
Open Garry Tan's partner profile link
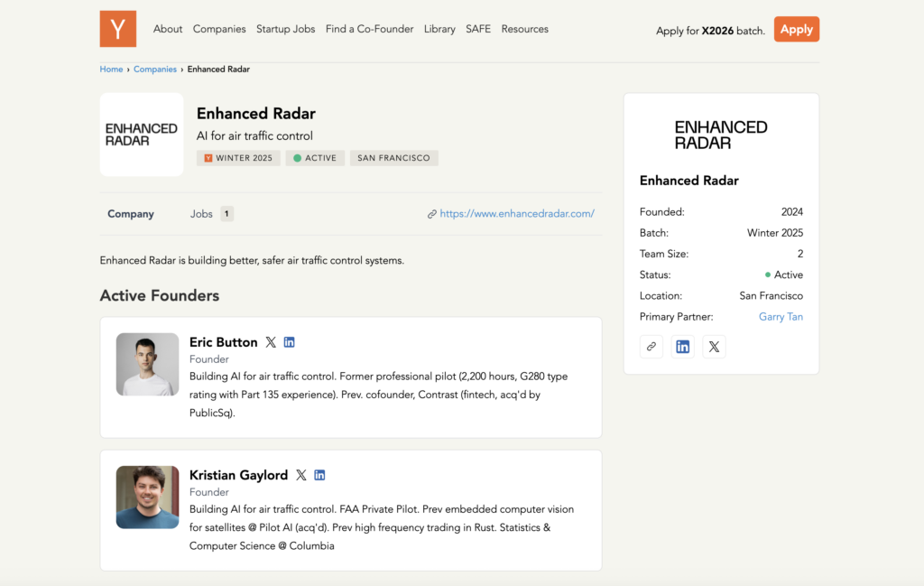coord(781,317)
